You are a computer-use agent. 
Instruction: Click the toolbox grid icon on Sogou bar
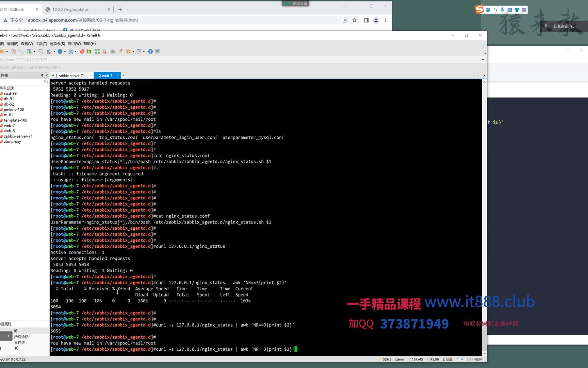(524, 10)
